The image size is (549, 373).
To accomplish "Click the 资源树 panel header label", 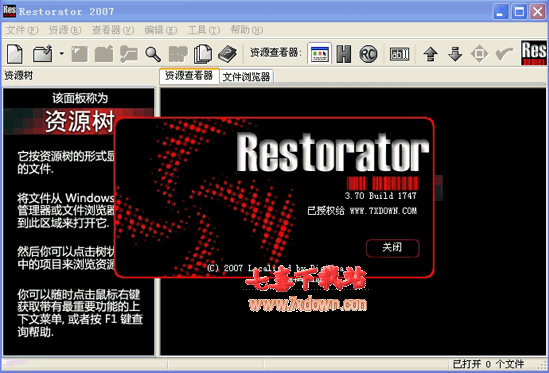I will [x=19, y=75].
